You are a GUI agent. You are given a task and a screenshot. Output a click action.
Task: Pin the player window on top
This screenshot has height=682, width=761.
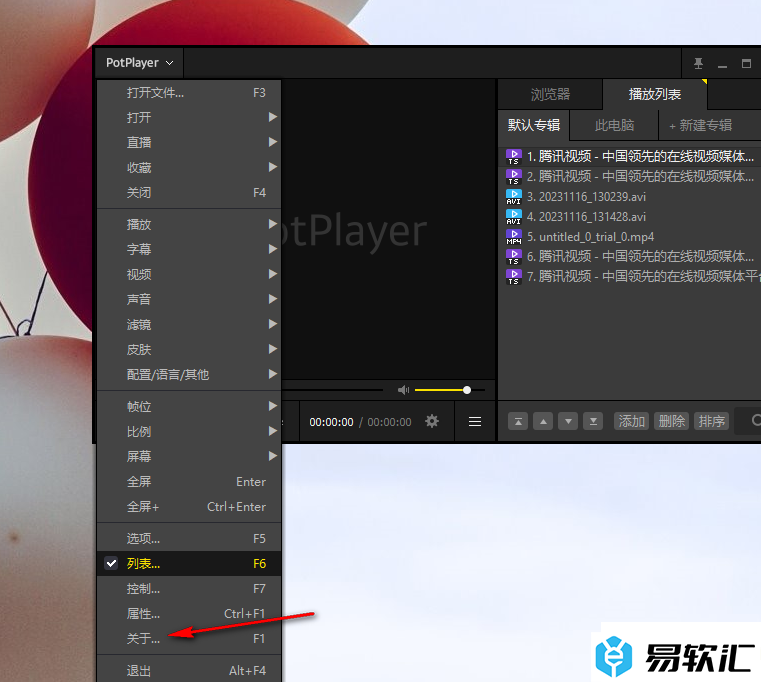tap(698, 63)
